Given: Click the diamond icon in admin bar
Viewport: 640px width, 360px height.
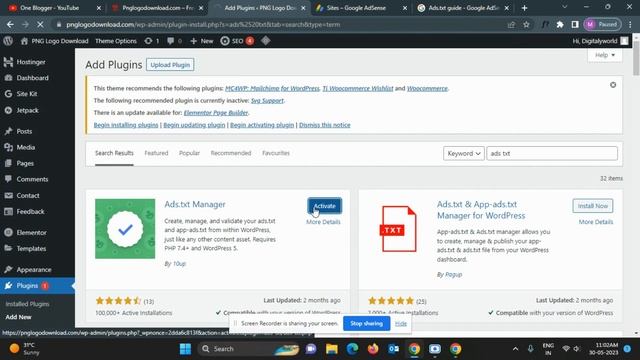Looking at the screenshot, I should click(x=266, y=41).
